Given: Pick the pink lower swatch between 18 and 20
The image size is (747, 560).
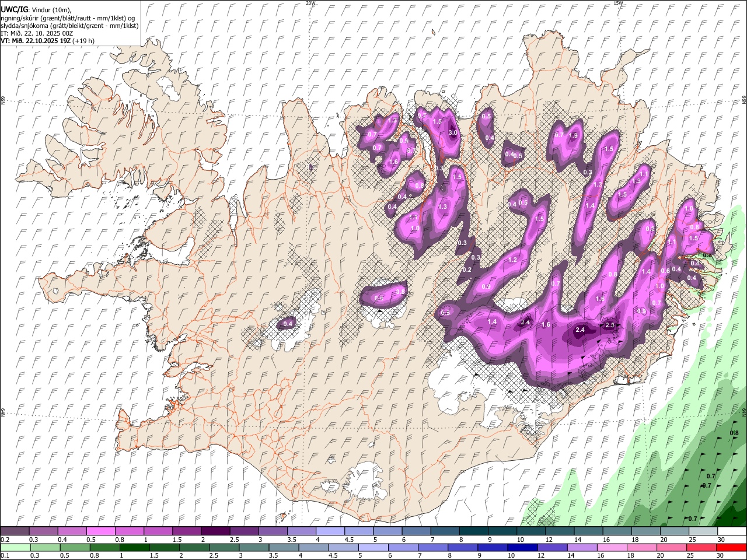Looking at the screenshot, I should click(643, 548).
